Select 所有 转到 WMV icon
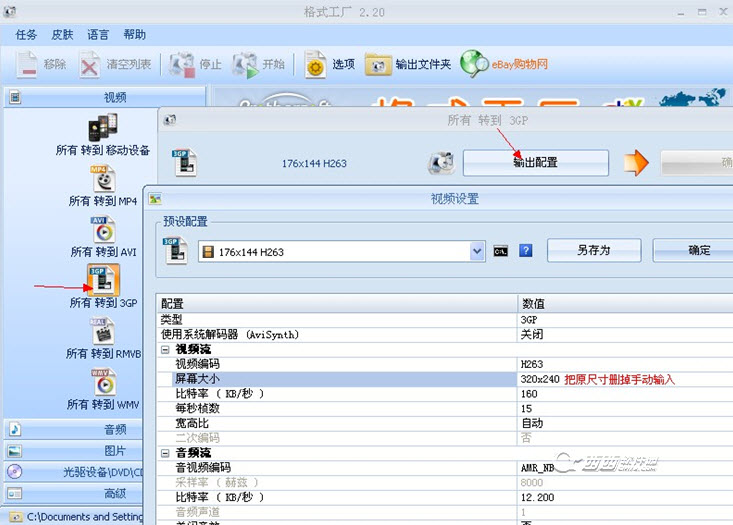Image resolution: width=733 pixels, height=525 pixels. click(x=103, y=382)
